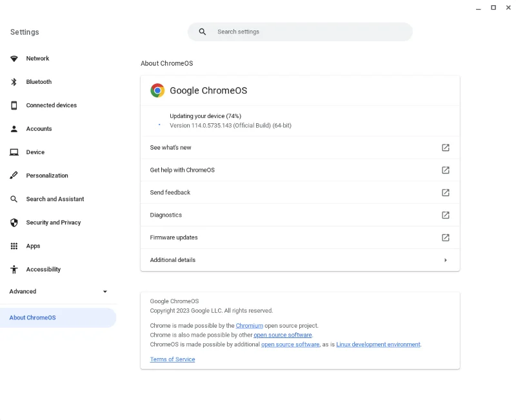516x420 pixels.
Task: Select the Wi-Fi Network icon in sidebar
Action: (x=14, y=58)
